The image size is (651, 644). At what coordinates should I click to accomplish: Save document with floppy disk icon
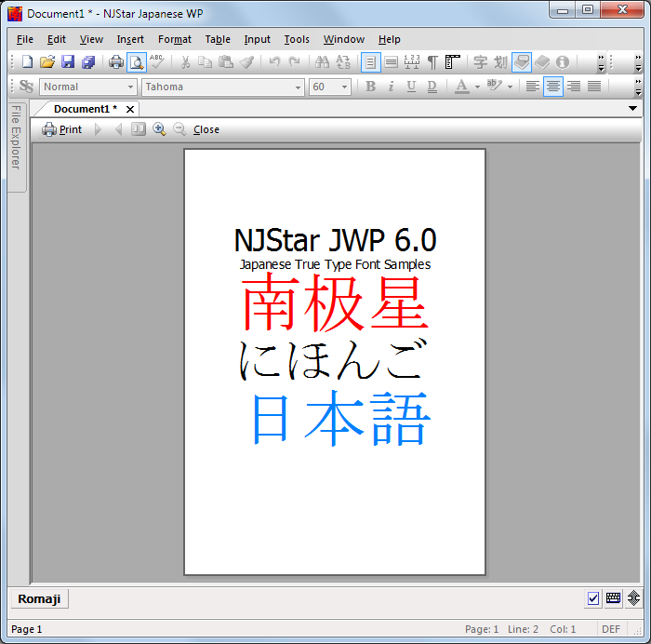(x=68, y=62)
